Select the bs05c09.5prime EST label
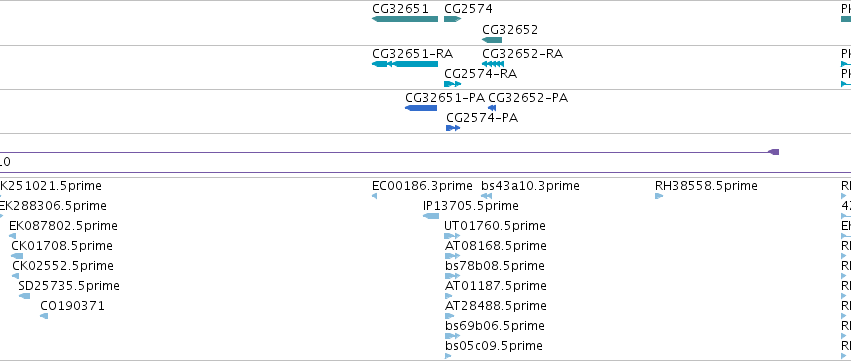 click(494, 346)
